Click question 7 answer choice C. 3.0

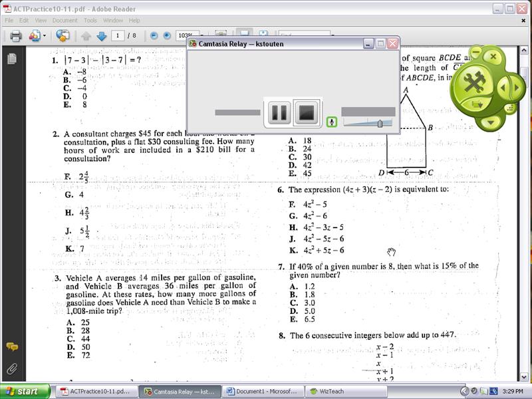click(303, 303)
